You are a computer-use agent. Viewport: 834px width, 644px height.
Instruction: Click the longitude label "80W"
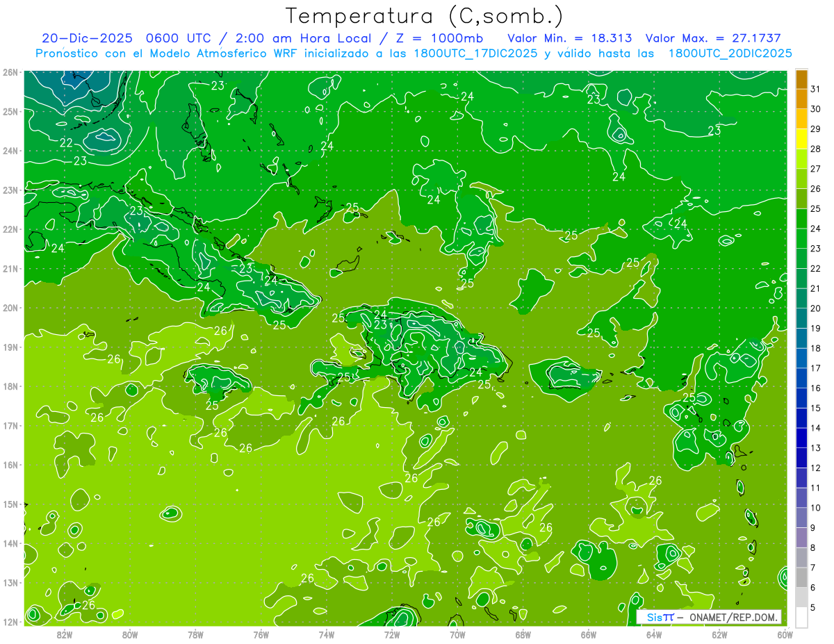point(130,634)
